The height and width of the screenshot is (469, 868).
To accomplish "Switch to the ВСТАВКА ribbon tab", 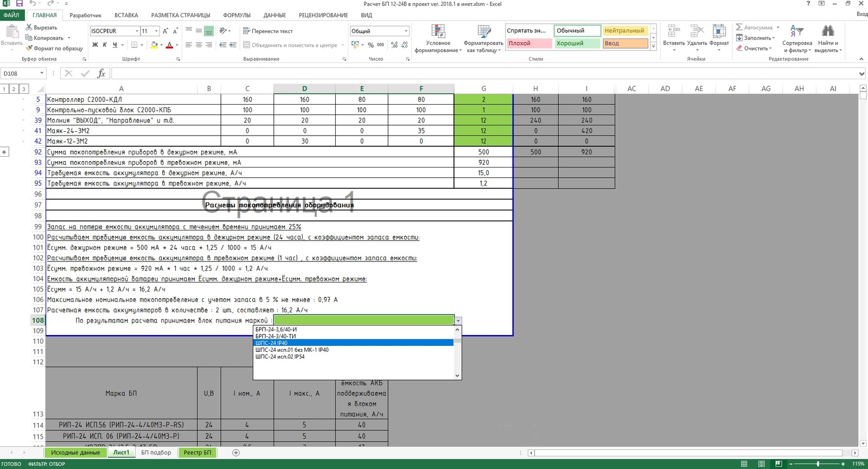I will tap(126, 15).
